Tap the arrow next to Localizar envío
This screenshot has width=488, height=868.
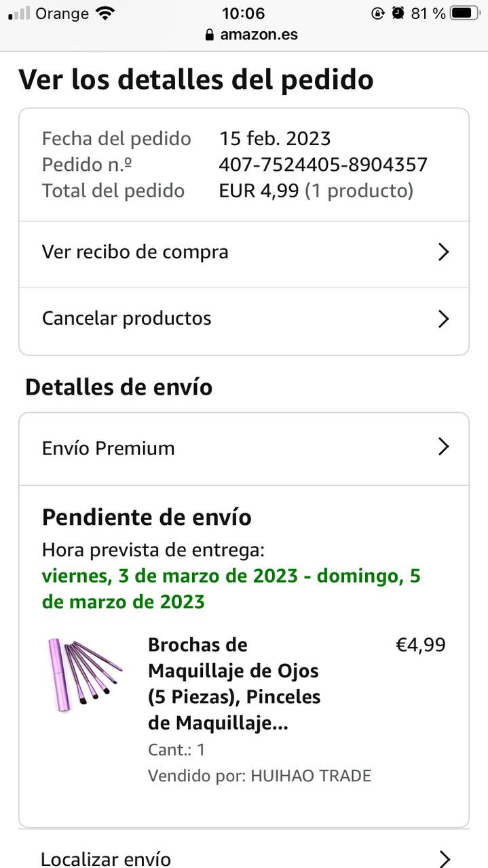(x=443, y=859)
